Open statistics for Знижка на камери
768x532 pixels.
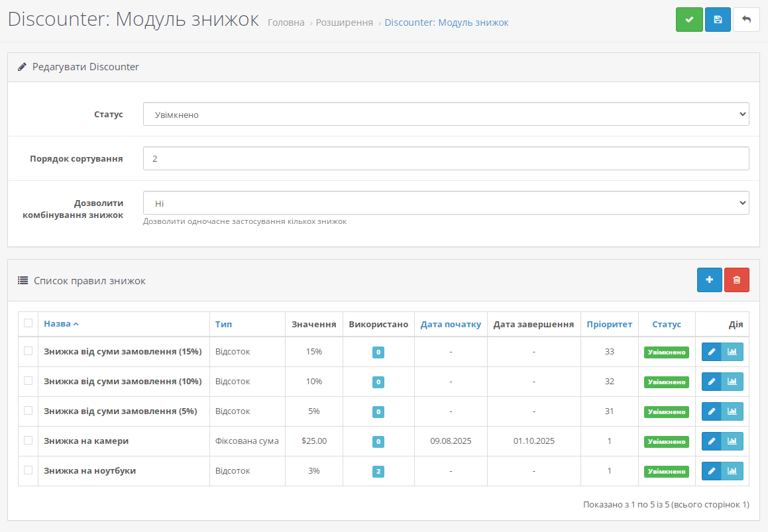click(732, 441)
